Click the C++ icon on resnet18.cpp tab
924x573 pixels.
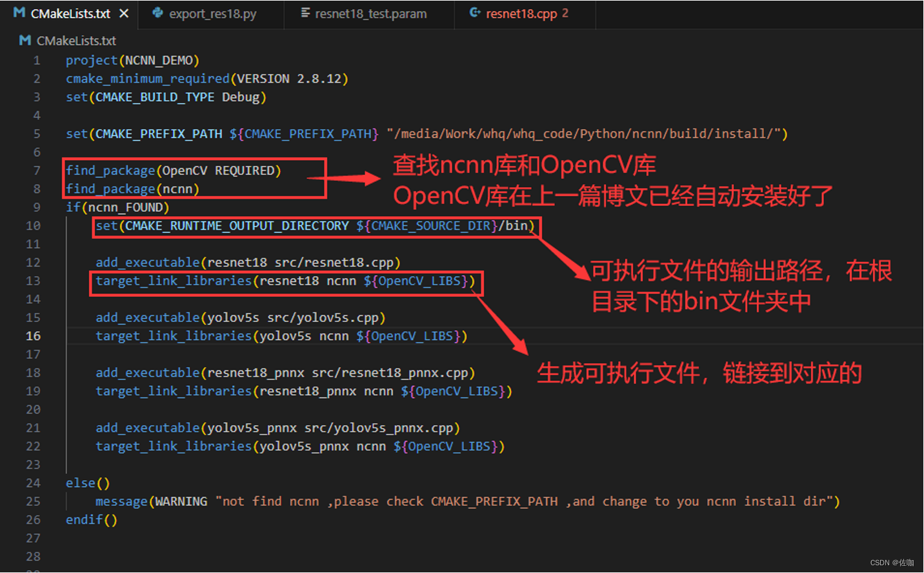coord(474,13)
